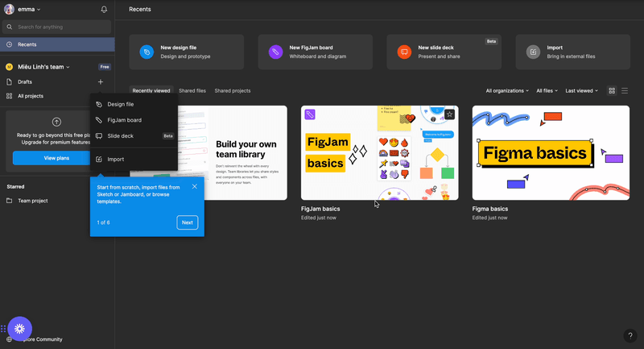
Task: Open the FigJam basics thumbnail
Action: click(379, 153)
